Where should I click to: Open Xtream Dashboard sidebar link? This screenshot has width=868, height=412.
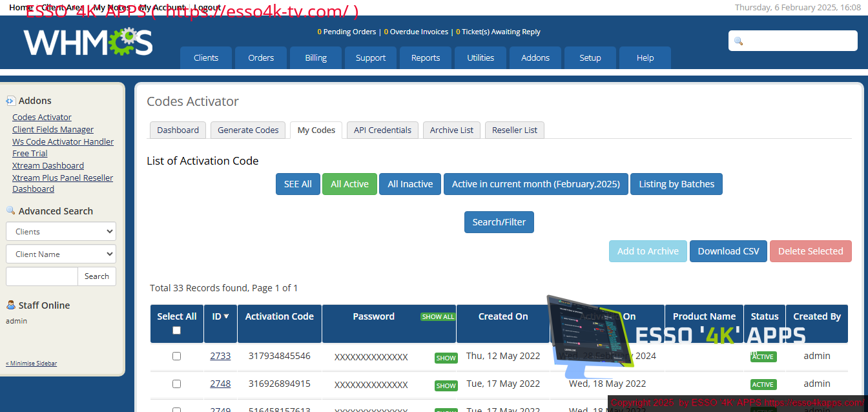[48, 165]
